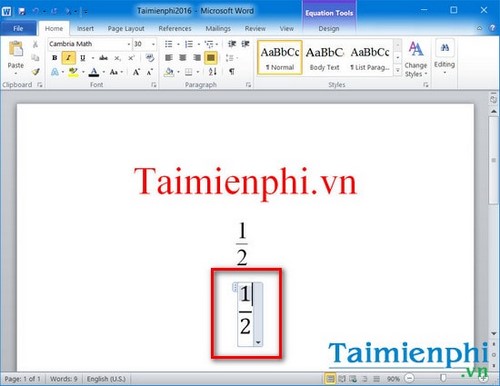Image resolution: width=500 pixels, height=386 pixels.
Task: Click the Shrink Font icon
Action: click(x=150, y=72)
